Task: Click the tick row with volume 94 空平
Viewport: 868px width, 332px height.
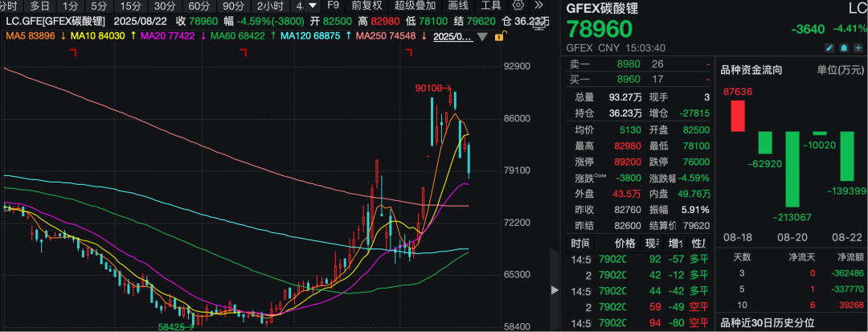Action: tap(640, 322)
